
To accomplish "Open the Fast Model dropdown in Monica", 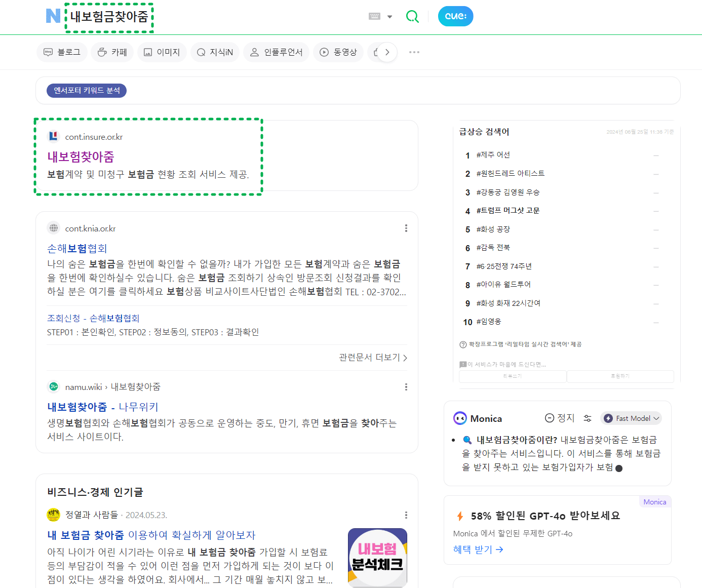I will (631, 418).
